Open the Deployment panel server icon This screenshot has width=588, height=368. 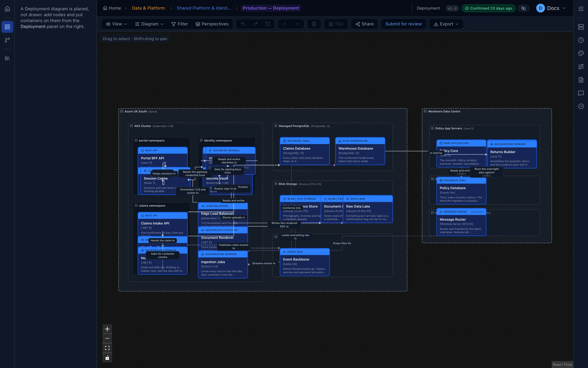click(x=581, y=27)
